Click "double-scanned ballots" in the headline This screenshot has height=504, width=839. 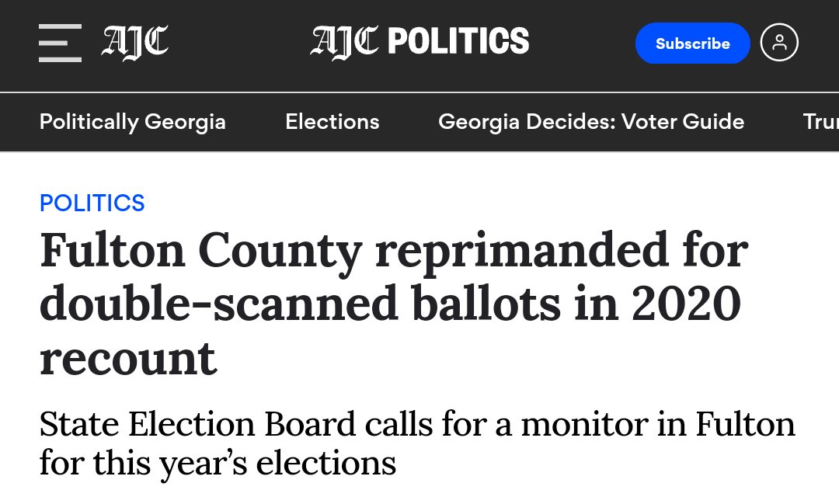tap(300, 304)
